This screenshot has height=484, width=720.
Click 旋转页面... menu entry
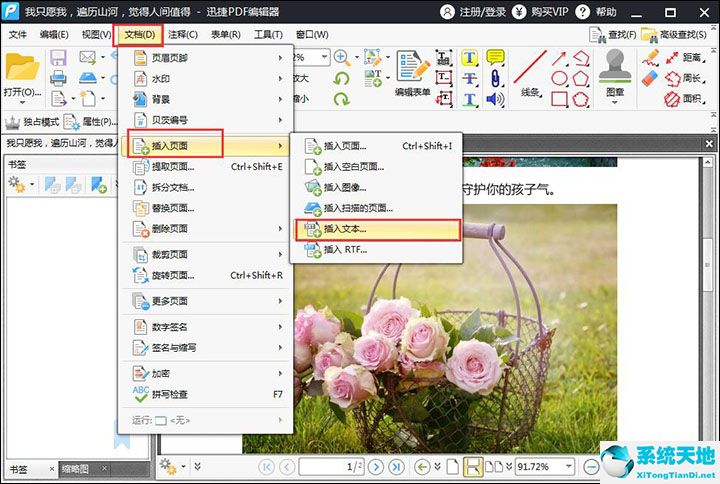point(206,276)
